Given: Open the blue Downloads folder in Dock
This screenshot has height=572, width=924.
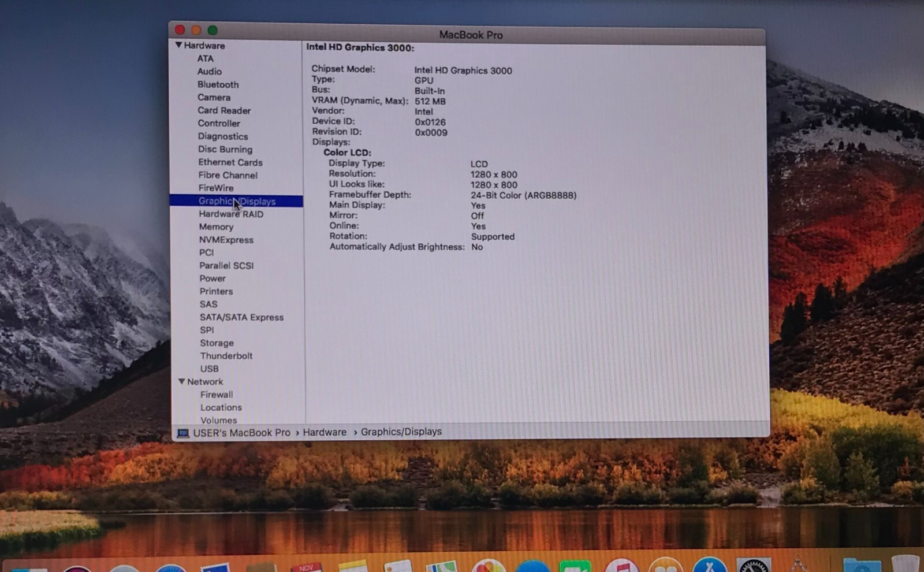Looking at the screenshot, I should click(x=862, y=564).
